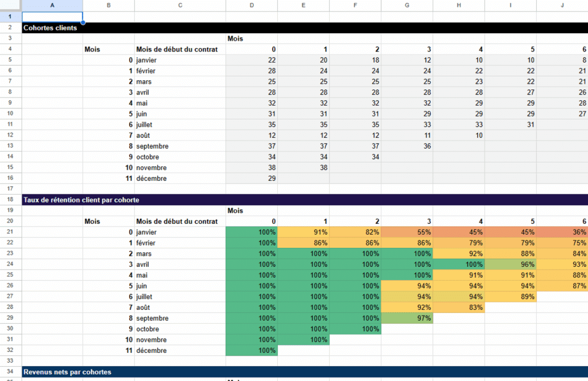
Task: Select the column J header
Action: click(562, 5)
